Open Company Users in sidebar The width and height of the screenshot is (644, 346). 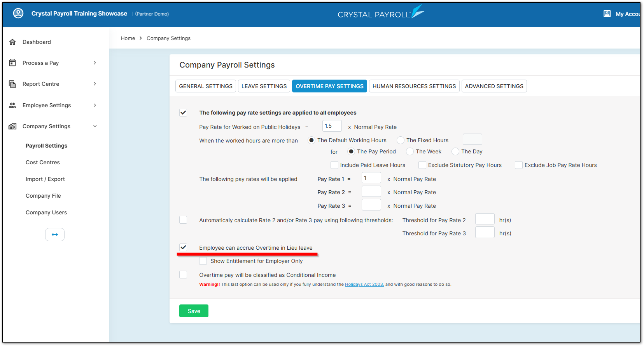click(x=46, y=212)
